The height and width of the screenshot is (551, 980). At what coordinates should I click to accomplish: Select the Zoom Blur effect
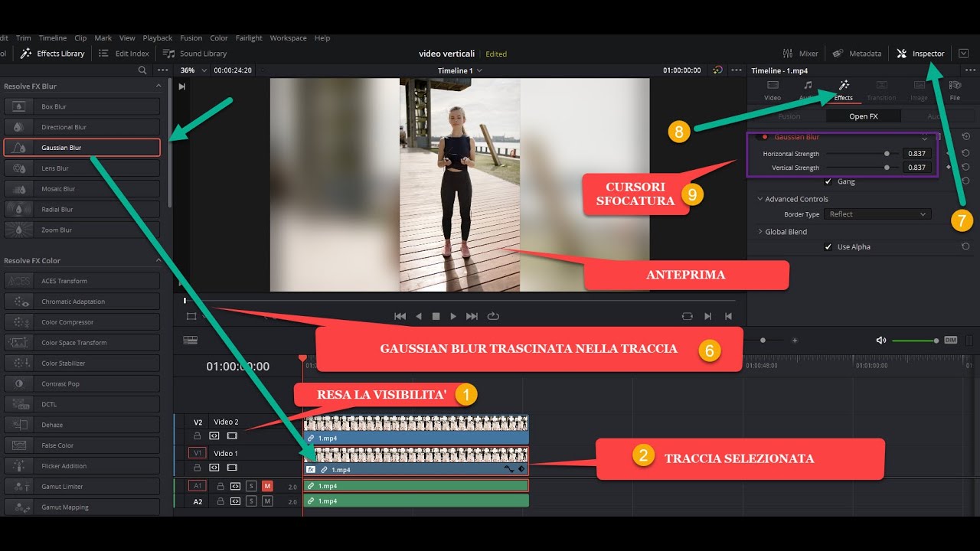(x=82, y=230)
